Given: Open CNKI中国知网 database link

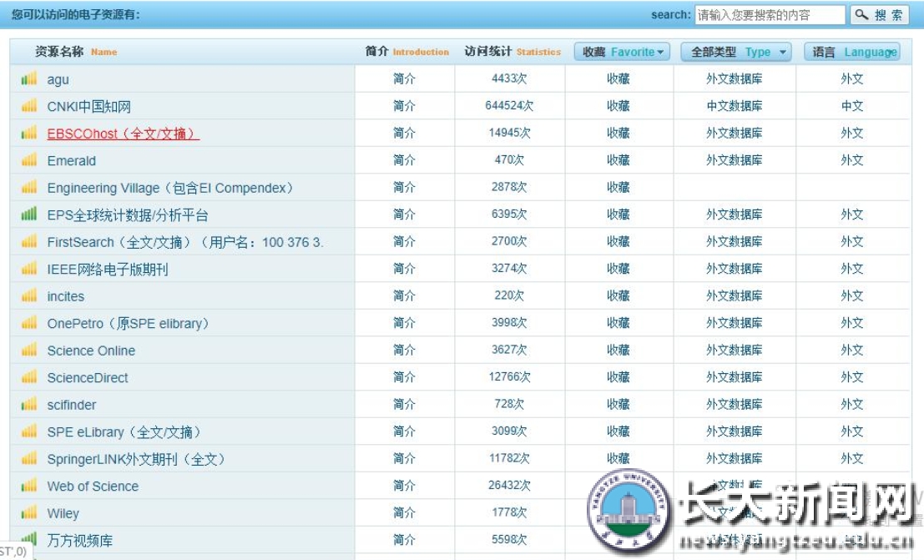Looking at the screenshot, I should click(89, 107).
